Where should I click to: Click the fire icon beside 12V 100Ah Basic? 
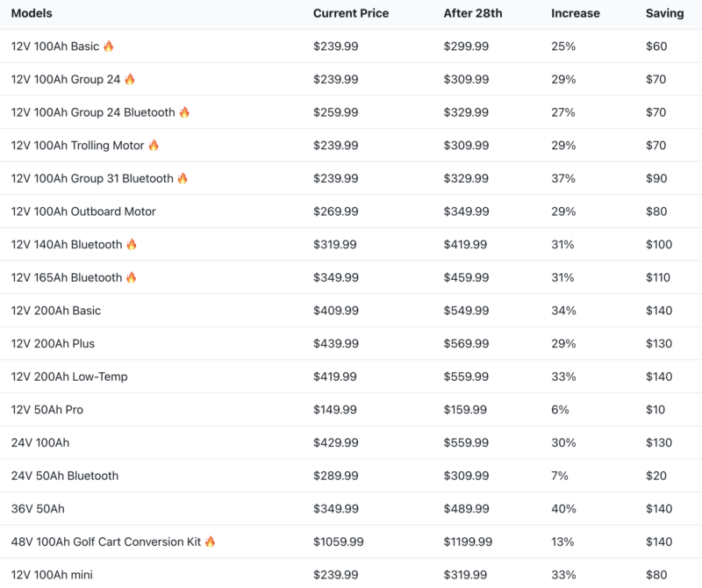click(109, 46)
